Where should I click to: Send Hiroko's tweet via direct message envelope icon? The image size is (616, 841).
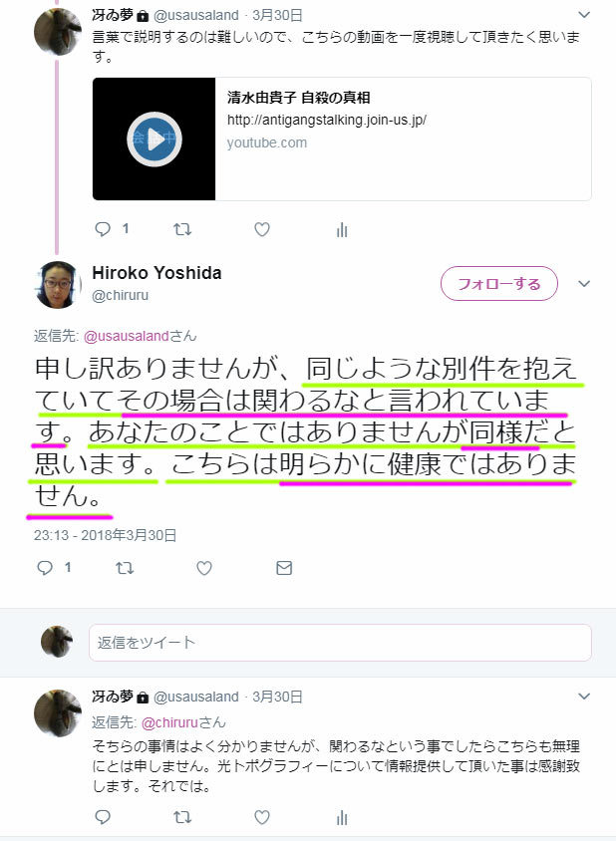coord(284,567)
